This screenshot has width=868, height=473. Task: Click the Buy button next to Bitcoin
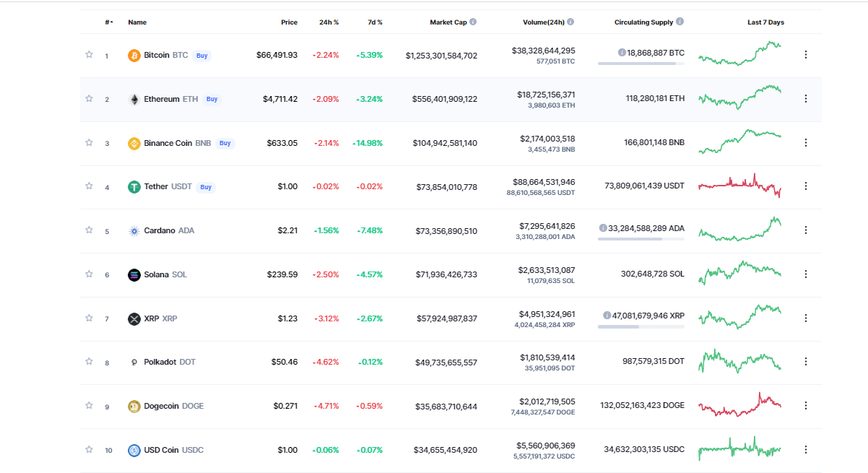click(x=202, y=55)
